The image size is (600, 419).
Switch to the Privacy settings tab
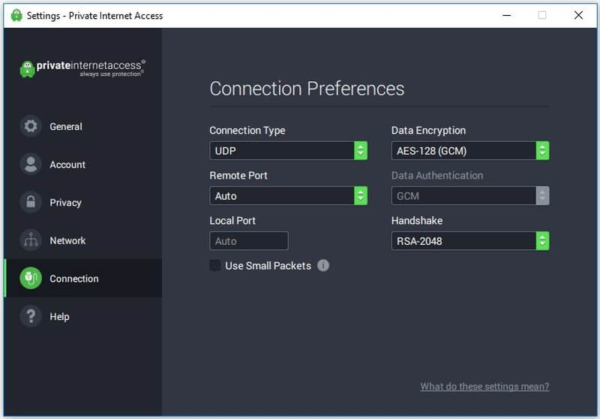[83, 202]
